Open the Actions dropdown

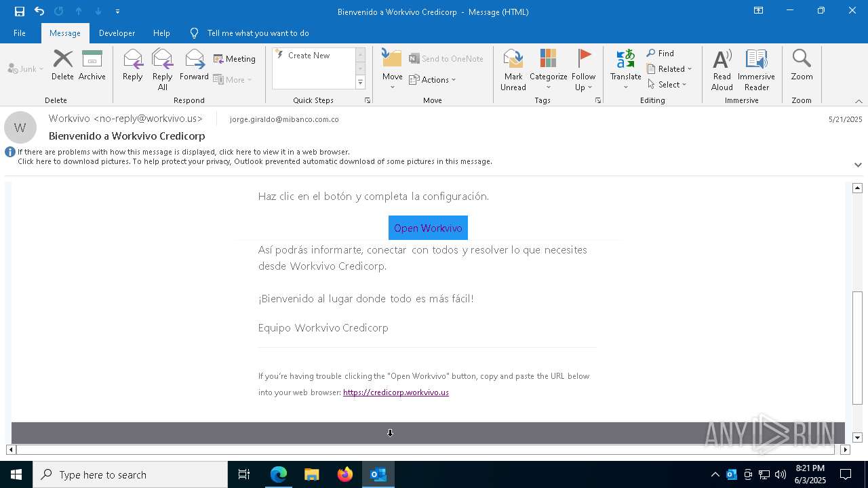click(x=433, y=79)
